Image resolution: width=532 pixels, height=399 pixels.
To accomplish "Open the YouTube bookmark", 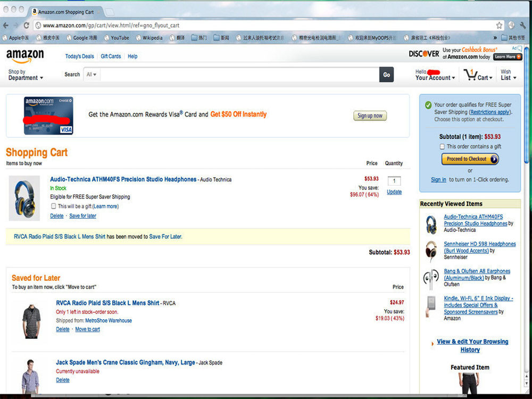I will [117, 38].
